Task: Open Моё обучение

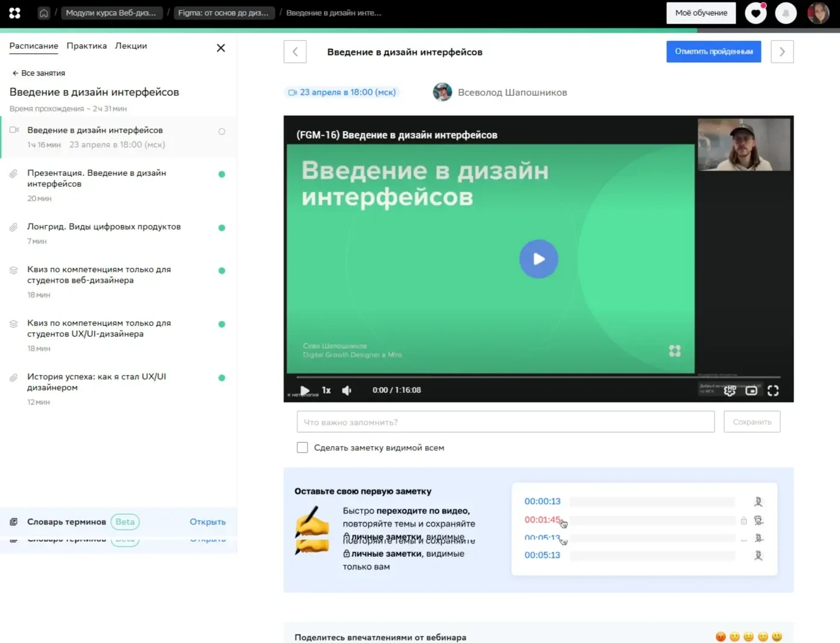Action: pos(701,13)
